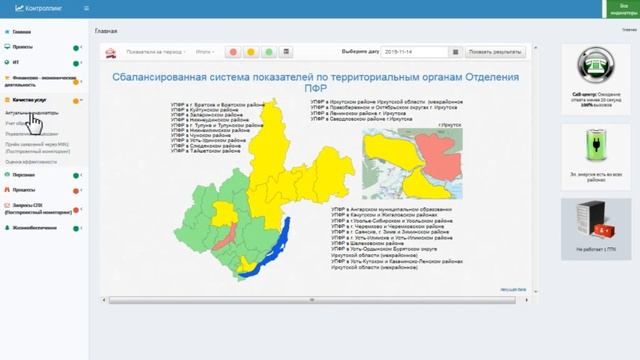Click the orange status dot beside Качество услуг
640x360 pixels.
pyautogui.click(x=76, y=101)
